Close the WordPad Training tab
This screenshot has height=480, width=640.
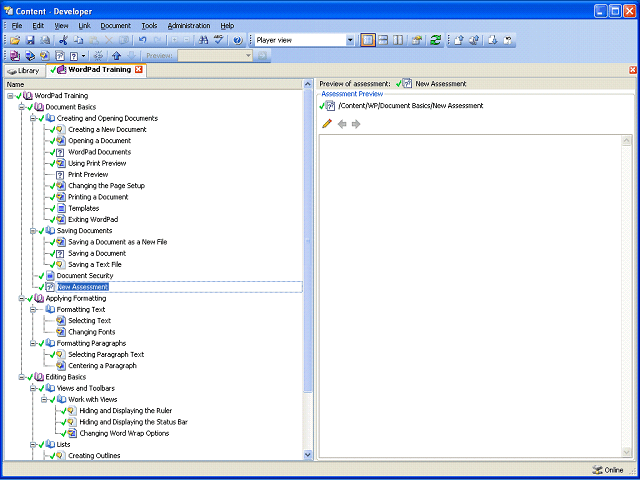[138, 69]
